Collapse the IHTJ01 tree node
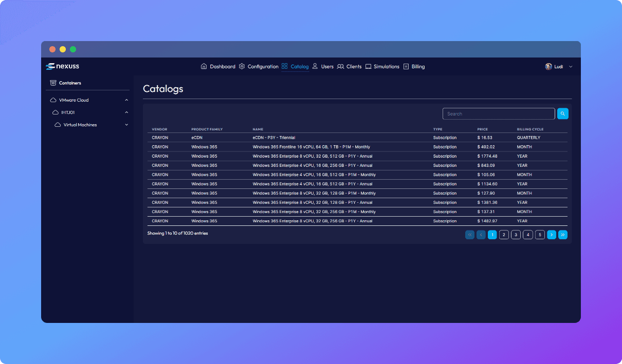622x364 pixels. click(126, 112)
